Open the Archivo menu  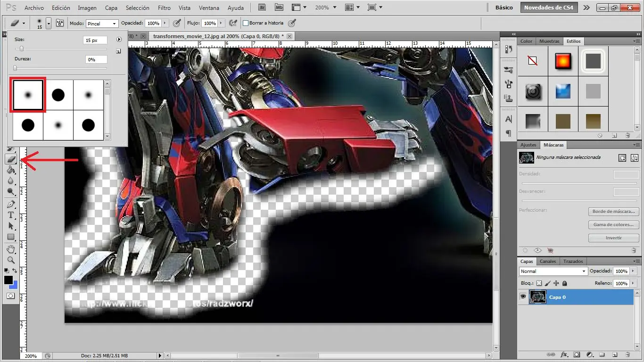(x=34, y=8)
